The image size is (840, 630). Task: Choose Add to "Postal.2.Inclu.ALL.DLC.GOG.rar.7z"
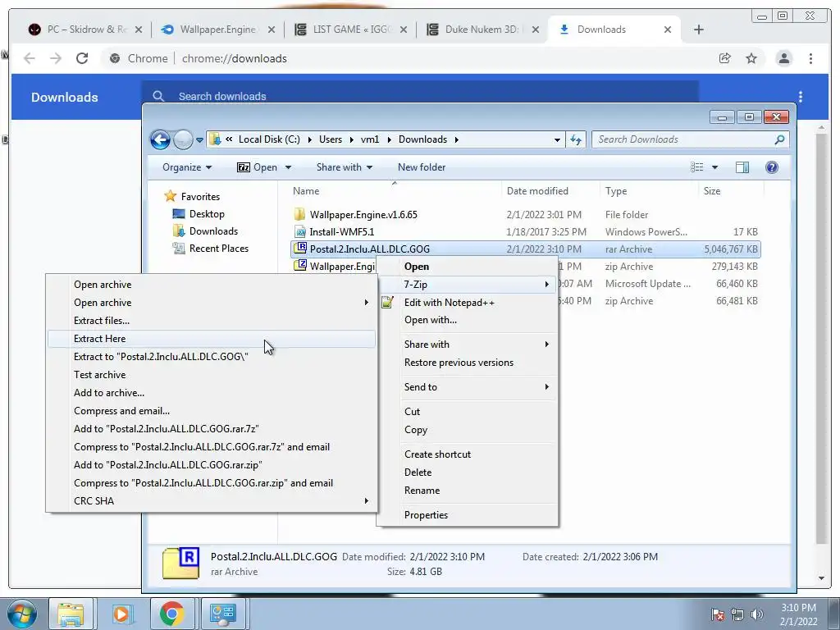coord(212,429)
